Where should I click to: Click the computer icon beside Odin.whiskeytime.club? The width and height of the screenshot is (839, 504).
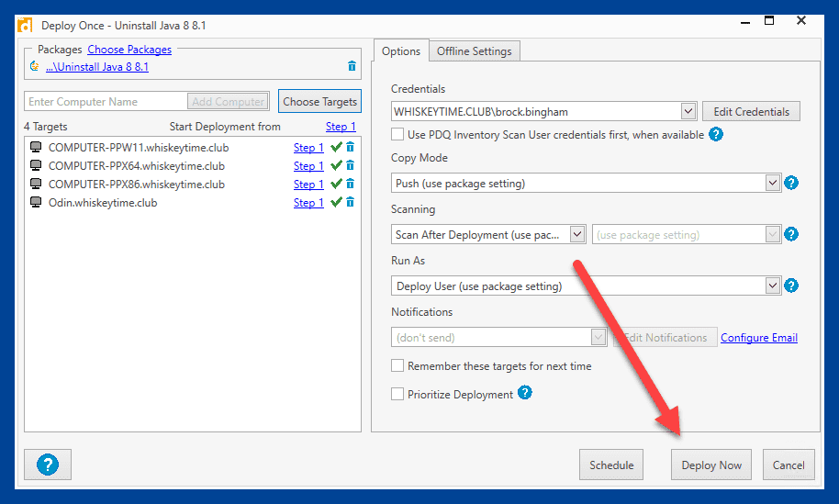(x=36, y=202)
